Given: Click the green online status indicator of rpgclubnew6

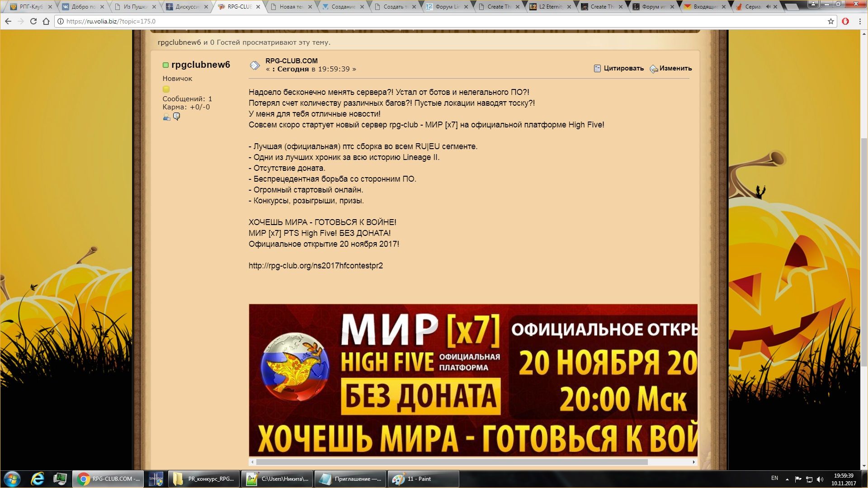Looking at the screenshot, I should tap(165, 65).
